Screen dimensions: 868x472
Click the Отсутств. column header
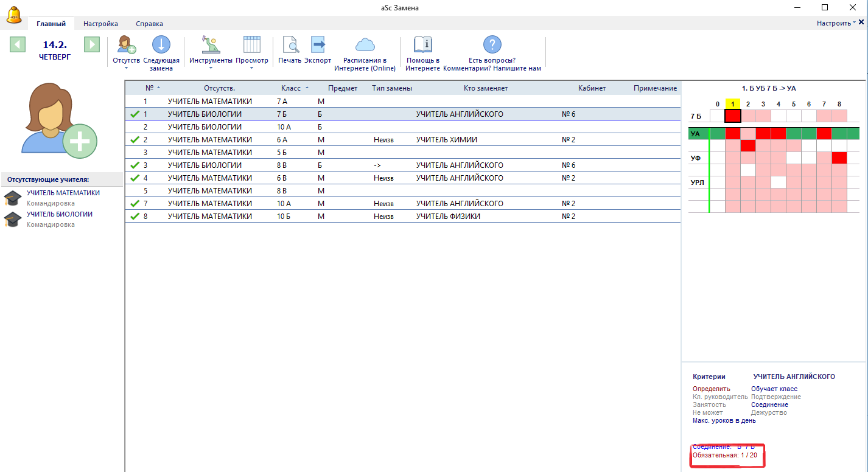220,88
